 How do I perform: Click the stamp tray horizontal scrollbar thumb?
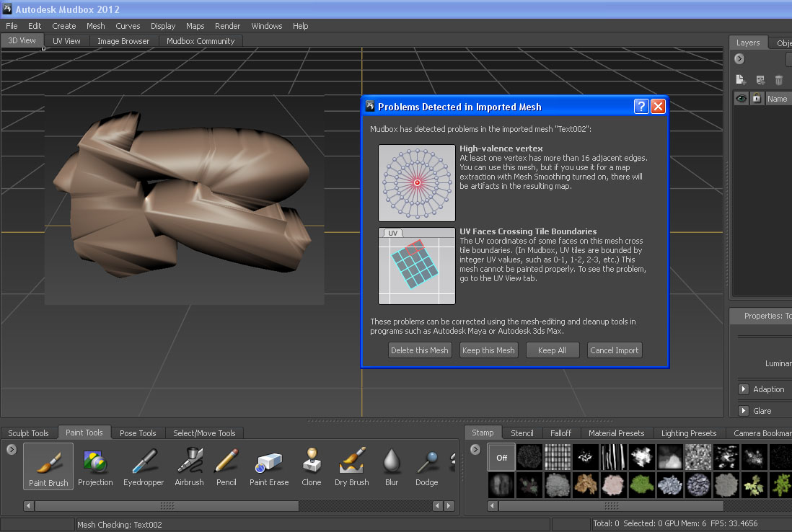(x=611, y=506)
